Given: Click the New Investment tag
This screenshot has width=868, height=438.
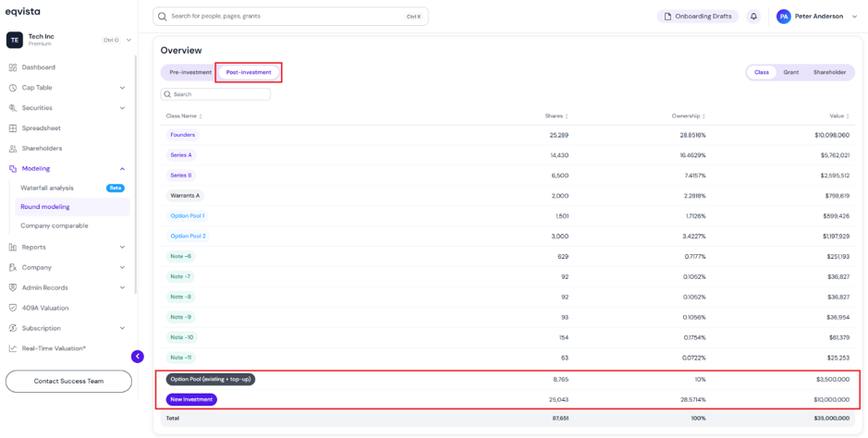Looking at the screenshot, I should click(x=191, y=399).
